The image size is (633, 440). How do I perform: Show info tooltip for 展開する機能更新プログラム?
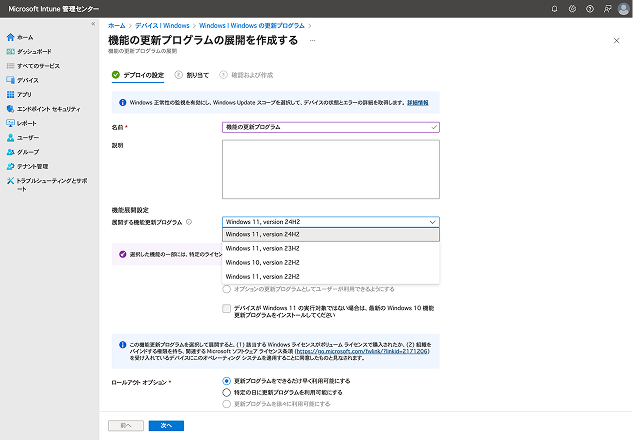coord(189,222)
